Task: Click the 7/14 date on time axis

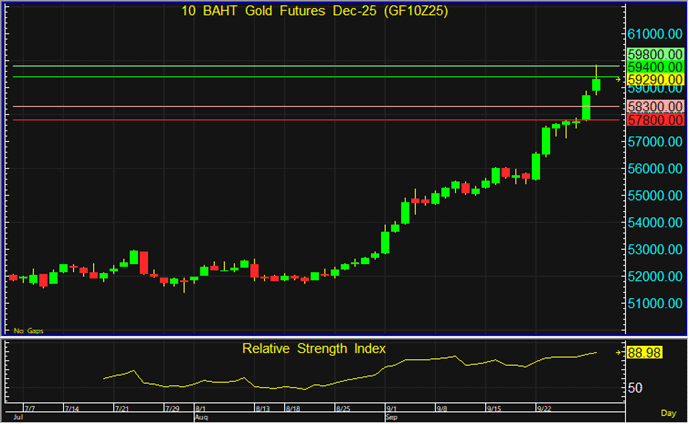Action: 72,409
